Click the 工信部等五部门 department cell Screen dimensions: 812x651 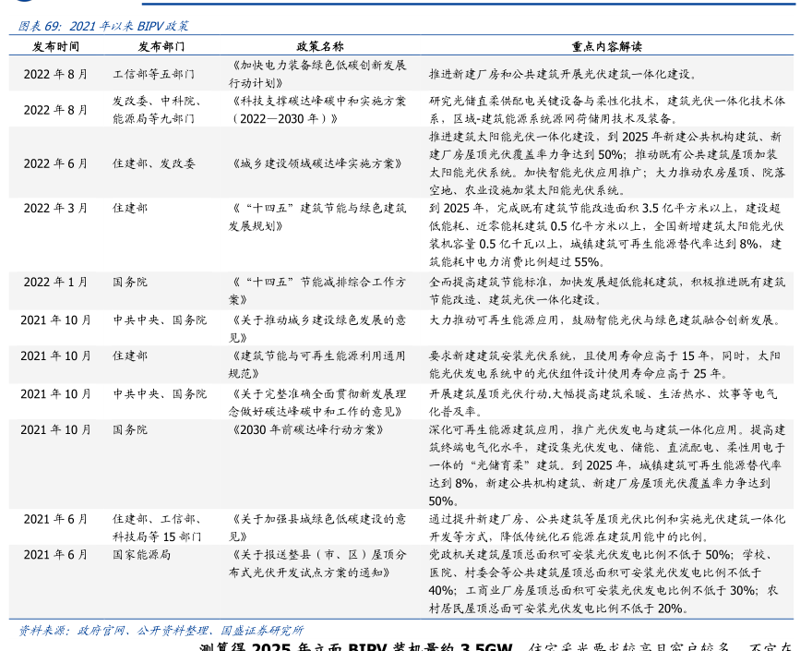coord(154,74)
